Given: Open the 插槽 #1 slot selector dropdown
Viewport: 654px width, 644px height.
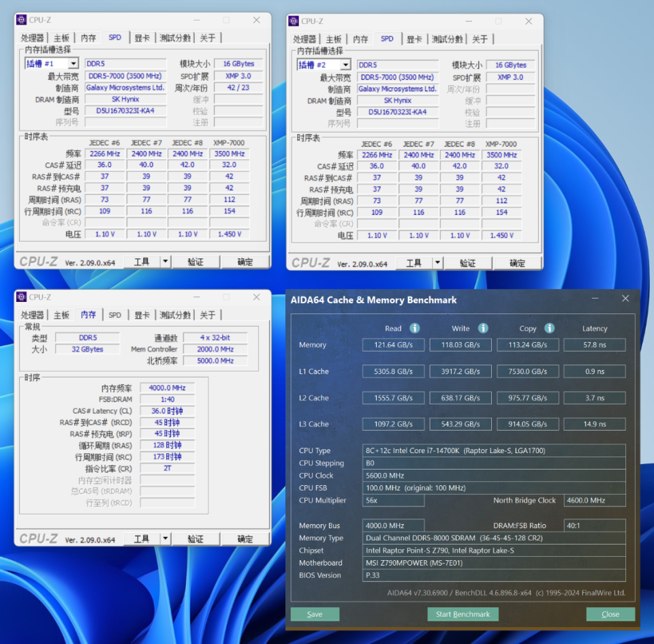Looking at the screenshot, I should tap(73, 63).
